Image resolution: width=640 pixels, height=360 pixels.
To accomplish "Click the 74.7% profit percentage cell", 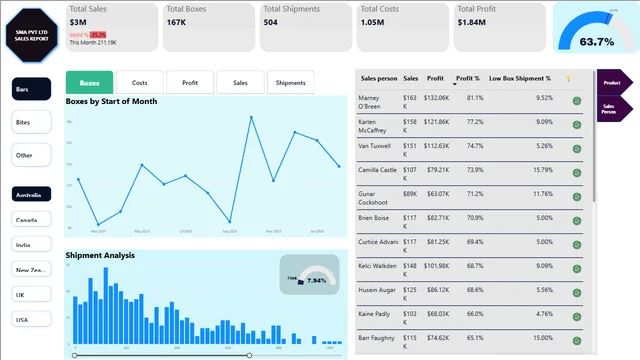I will [x=475, y=146].
